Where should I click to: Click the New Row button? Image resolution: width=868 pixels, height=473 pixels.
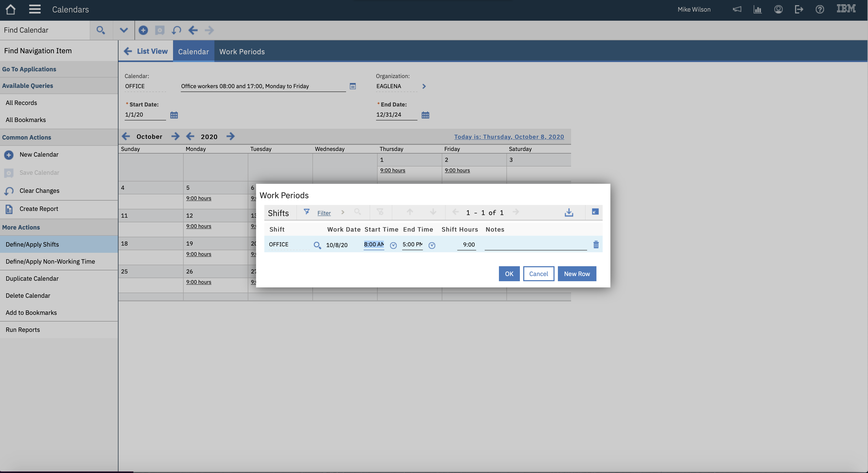pyautogui.click(x=577, y=274)
